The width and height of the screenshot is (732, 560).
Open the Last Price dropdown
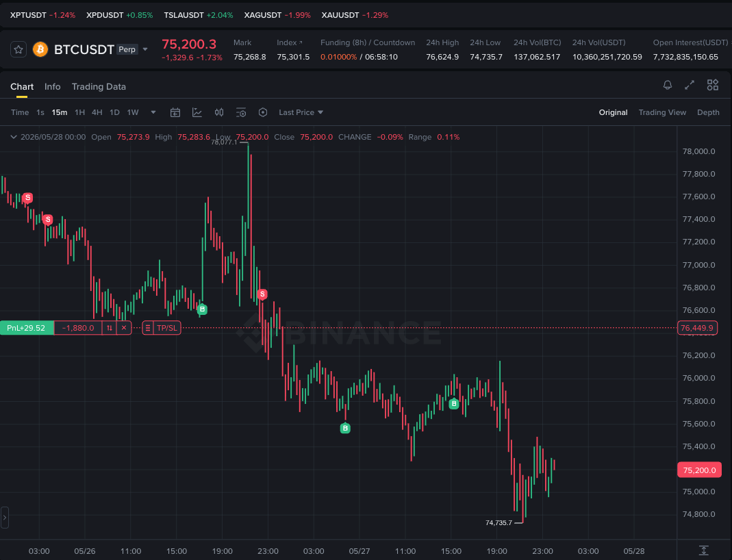point(301,112)
